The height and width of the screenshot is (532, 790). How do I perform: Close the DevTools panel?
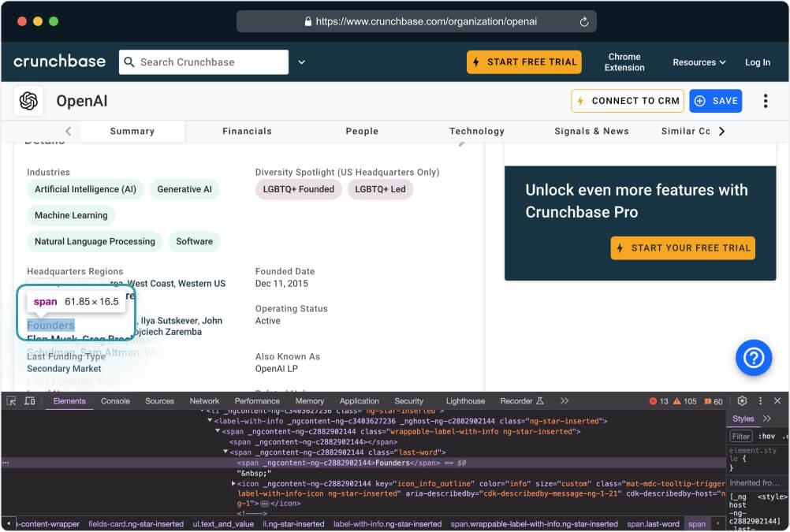[x=777, y=401]
